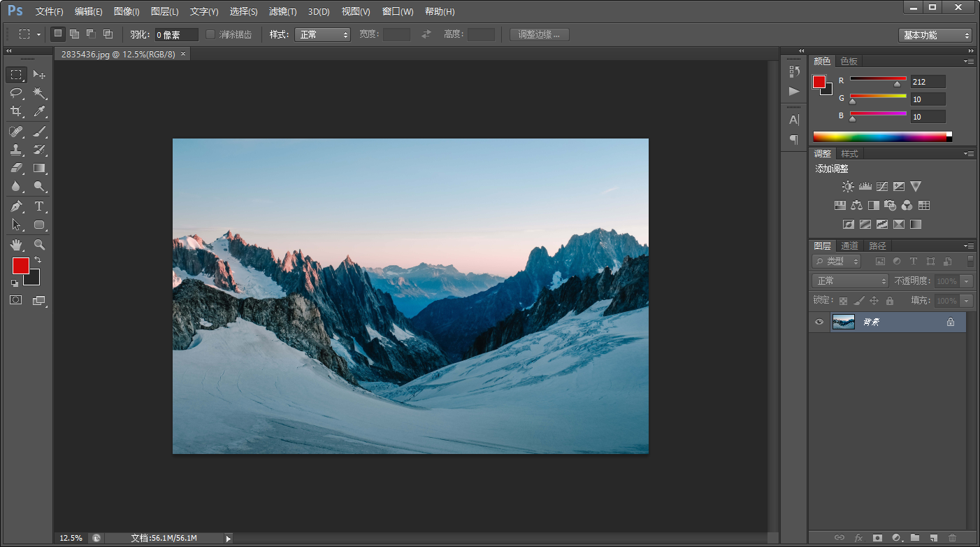Activate the Zoom tool in toolbox
The image size is (980, 547).
click(40, 245)
